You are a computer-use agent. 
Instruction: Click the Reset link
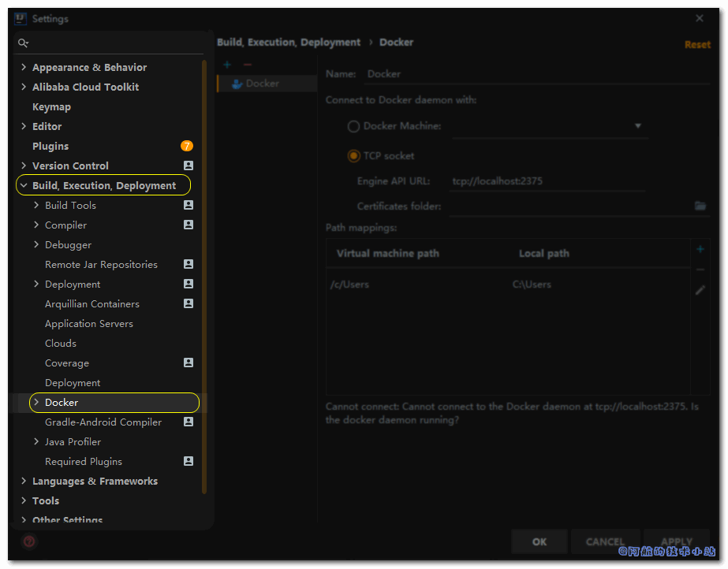click(696, 45)
